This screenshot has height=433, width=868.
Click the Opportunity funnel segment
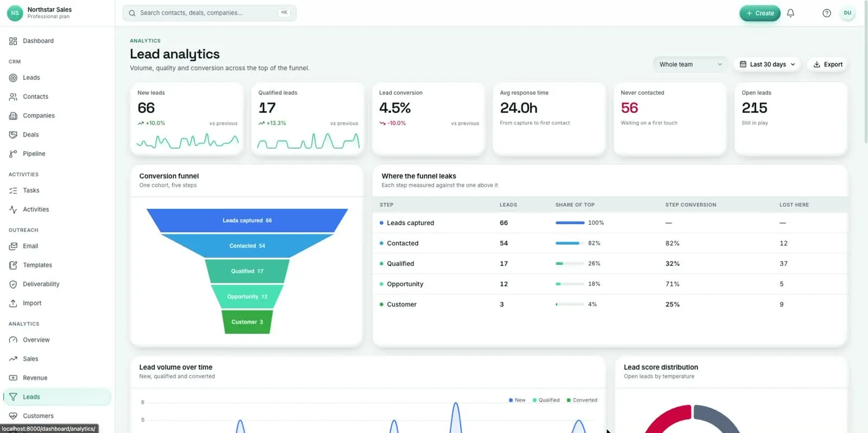point(247,297)
